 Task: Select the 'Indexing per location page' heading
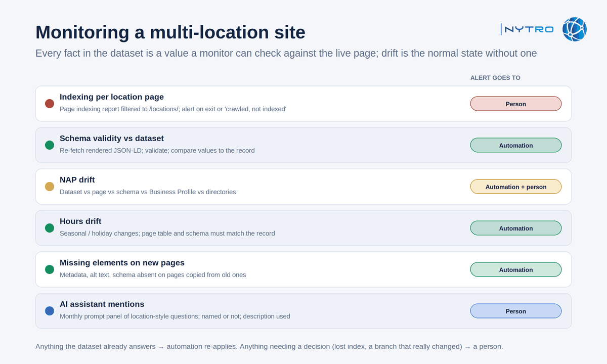112,97
